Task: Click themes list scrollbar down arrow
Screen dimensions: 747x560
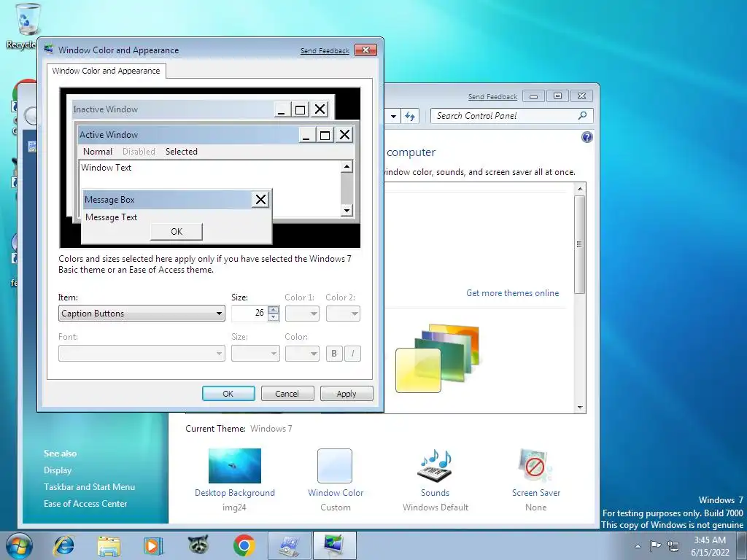Action: [x=580, y=408]
